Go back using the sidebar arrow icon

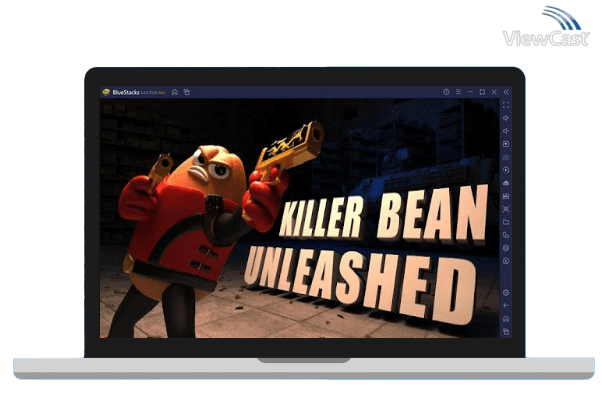click(x=506, y=306)
